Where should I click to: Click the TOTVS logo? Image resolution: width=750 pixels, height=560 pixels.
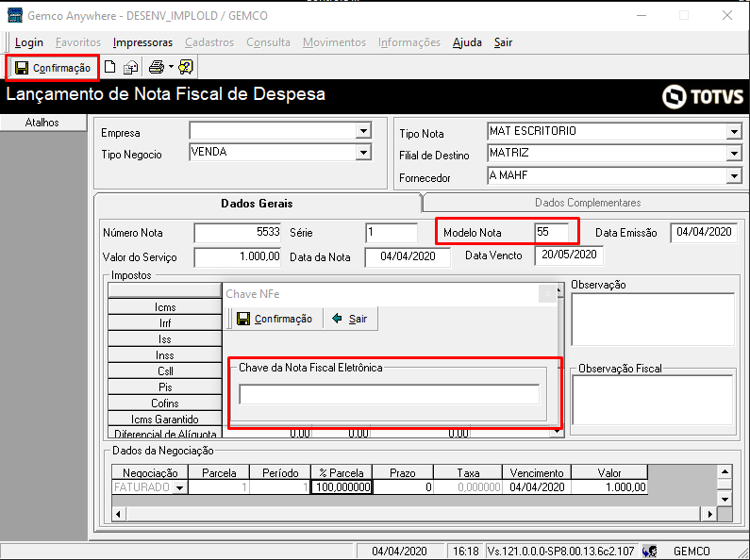703,96
